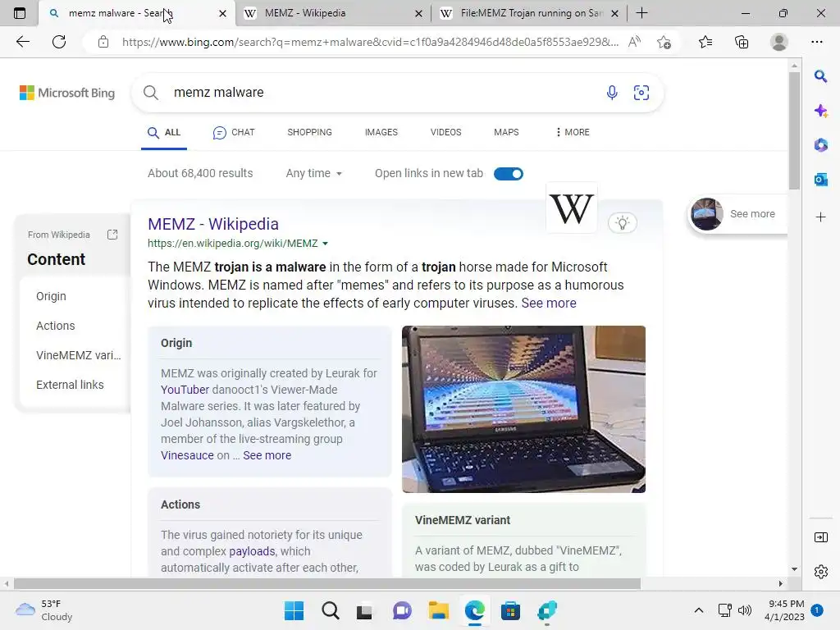Screen dimensions: 840x630
Task: Open the Any time filter dropdown
Action: pos(314,174)
